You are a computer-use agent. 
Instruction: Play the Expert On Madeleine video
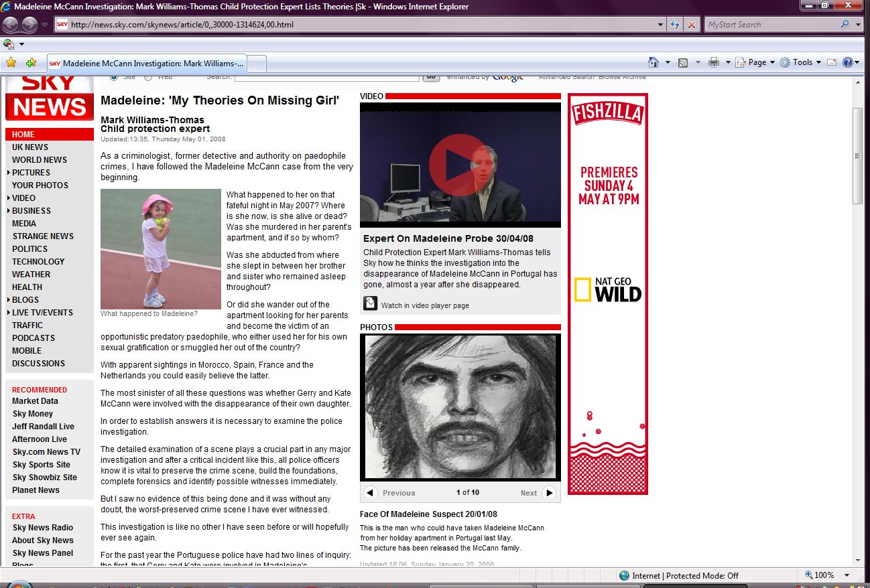(x=456, y=165)
